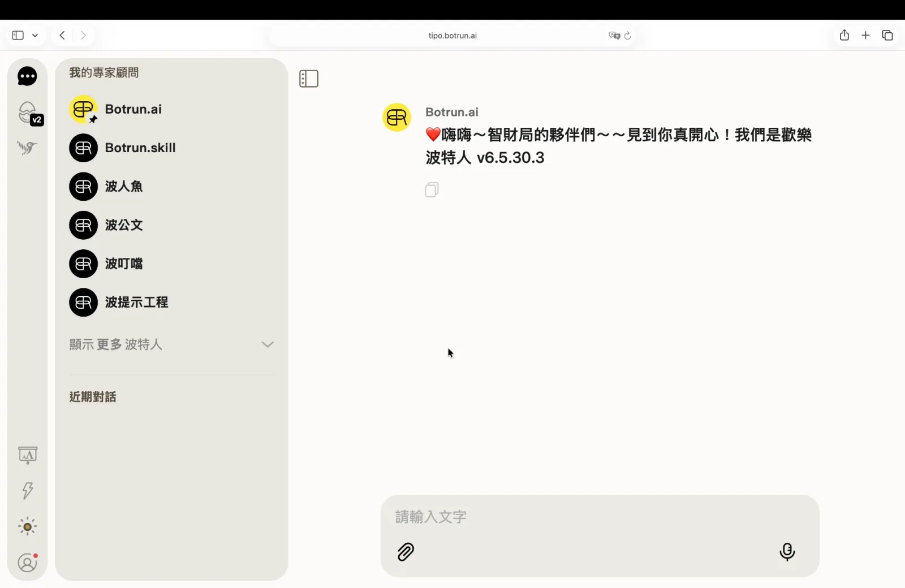Start voice input with microphone icon

click(787, 552)
